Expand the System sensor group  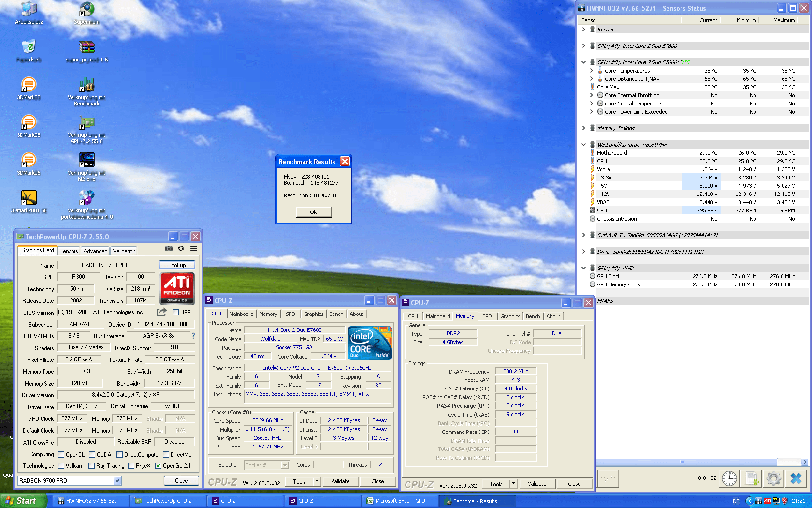(583, 30)
